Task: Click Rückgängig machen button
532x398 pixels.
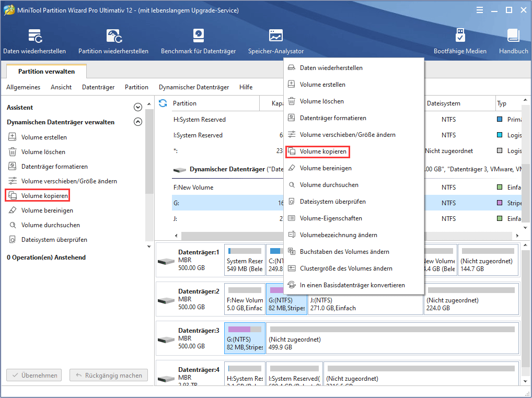Action: click(109, 376)
